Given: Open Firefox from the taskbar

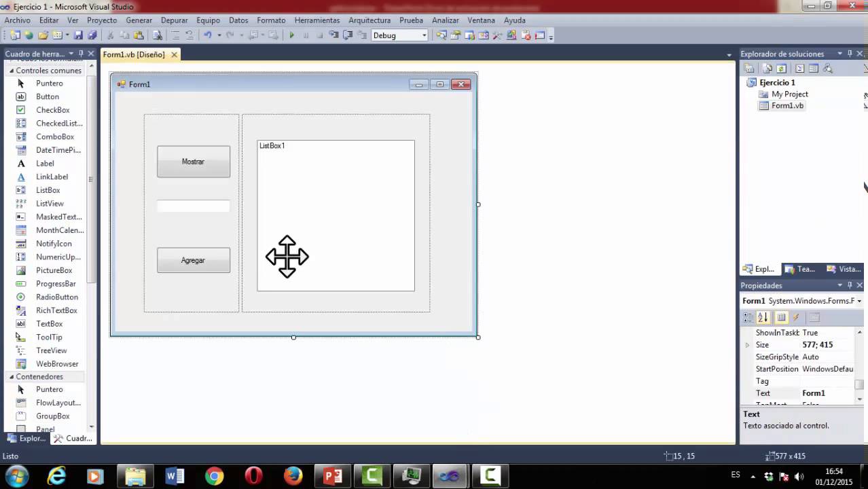Looking at the screenshot, I should click(293, 476).
